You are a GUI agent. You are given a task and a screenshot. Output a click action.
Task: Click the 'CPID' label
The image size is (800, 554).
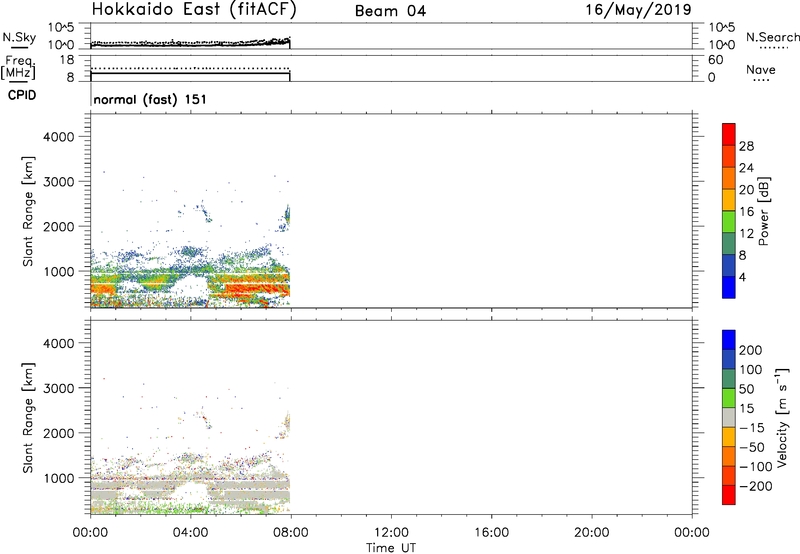(x=22, y=95)
